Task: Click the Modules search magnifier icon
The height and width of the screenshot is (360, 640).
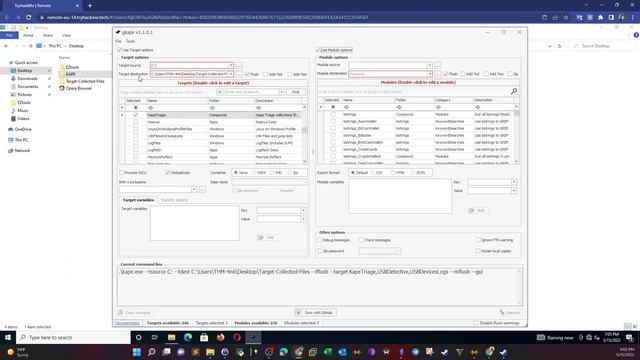Action: point(514,91)
